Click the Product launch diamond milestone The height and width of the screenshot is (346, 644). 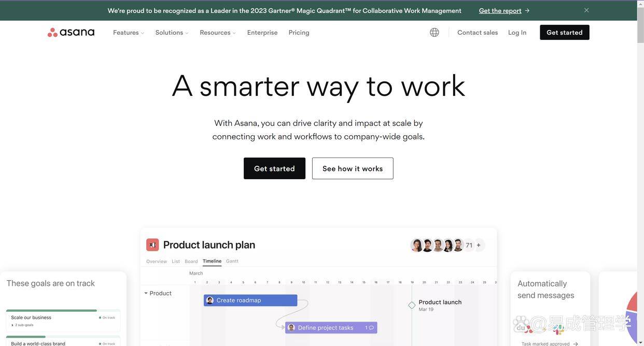tap(412, 305)
